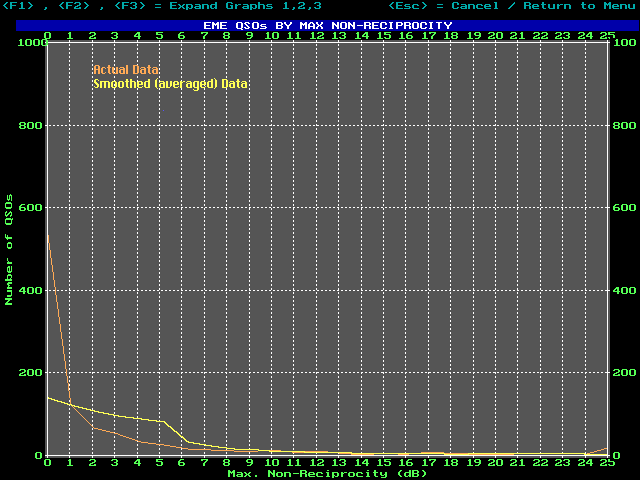Click 'Expand Graphs 1,2,3' text
Screen dimensions: 640x480
pyautogui.click(x=245, y=6)
